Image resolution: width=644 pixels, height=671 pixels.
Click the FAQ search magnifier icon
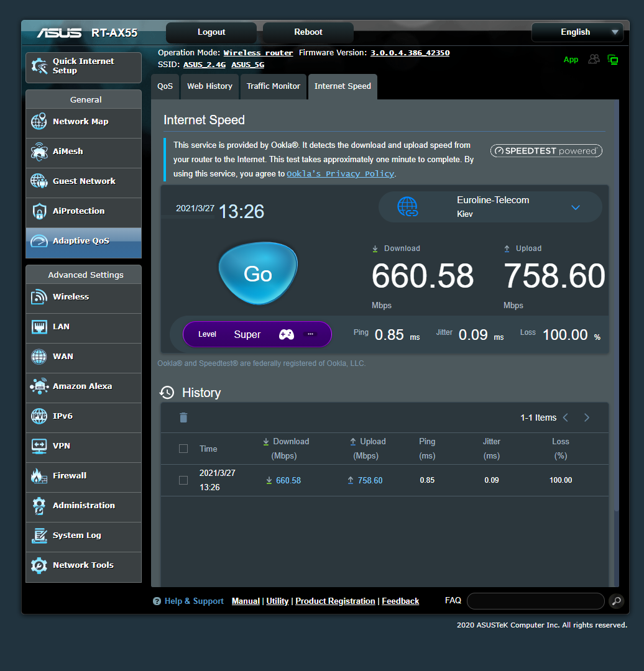[616, 601]
